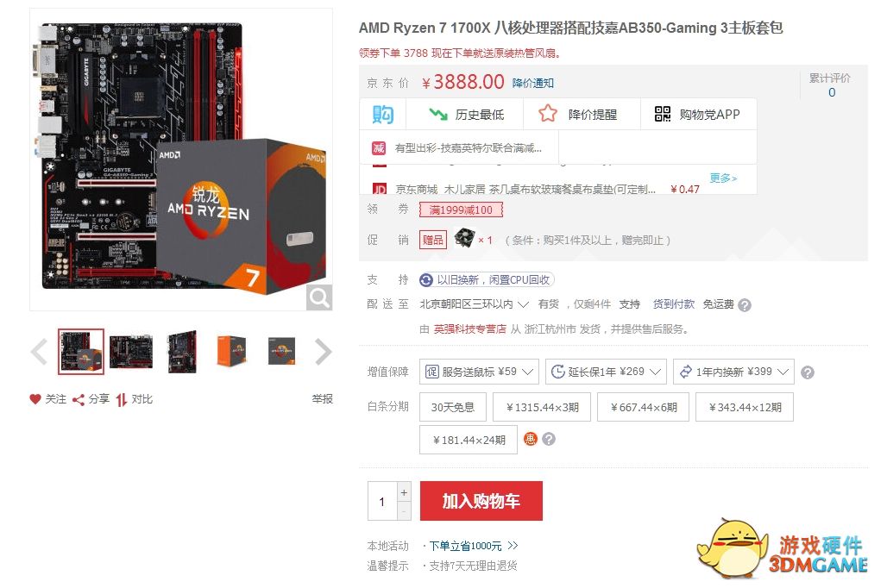Click the compare arrows icon
The height and width of the screenshot is (588, 887).
(121, 400)
